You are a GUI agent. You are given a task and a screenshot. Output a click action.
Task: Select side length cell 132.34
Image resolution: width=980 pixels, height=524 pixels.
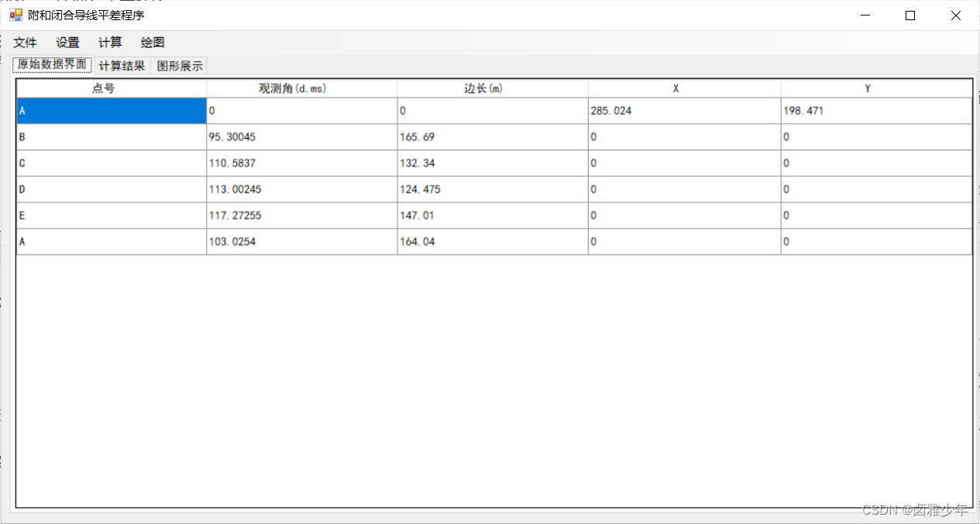[493, 164]
